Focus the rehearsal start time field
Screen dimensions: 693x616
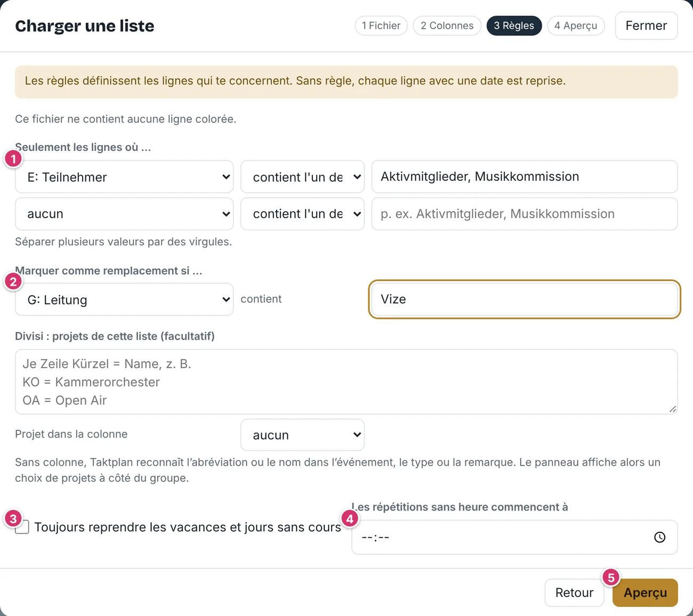(x=514, y=537)
